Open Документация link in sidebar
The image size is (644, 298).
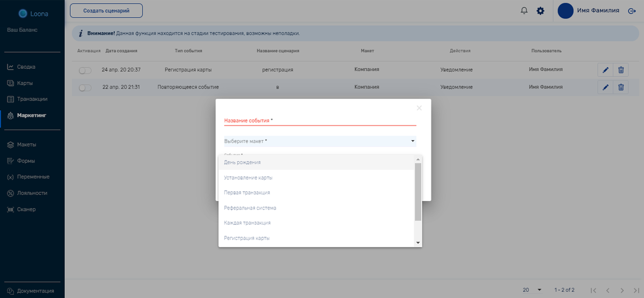[x=31, y=291]
